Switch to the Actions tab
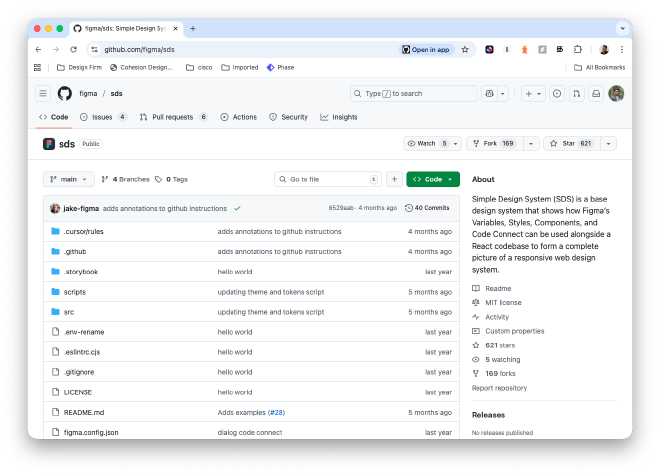660x475 pixels. (x=239, y=117)
